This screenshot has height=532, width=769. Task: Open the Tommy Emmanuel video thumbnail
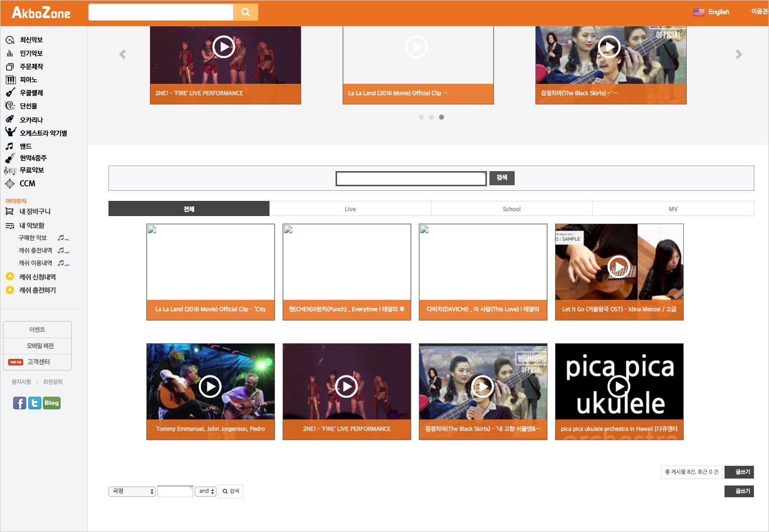(x=210, y=392)
